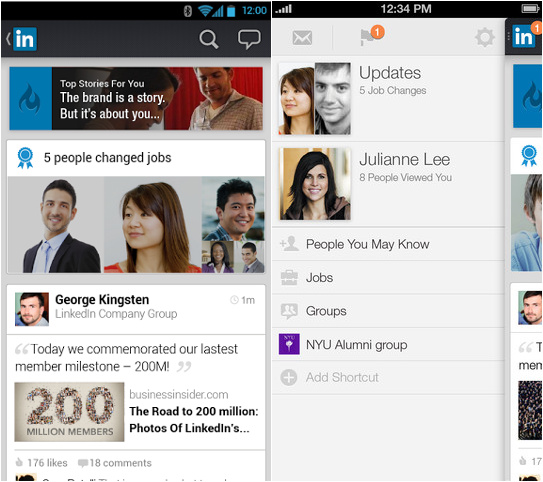The width and height of the screenshot is (543, 482).
Task: Open search with the magnifying glass icon
Action: (208, 39)
